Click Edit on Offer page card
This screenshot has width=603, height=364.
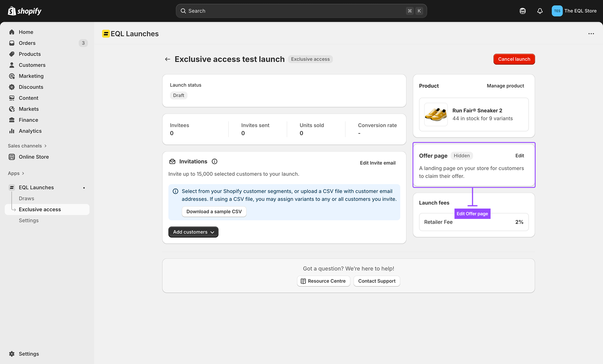coord(520,156)
